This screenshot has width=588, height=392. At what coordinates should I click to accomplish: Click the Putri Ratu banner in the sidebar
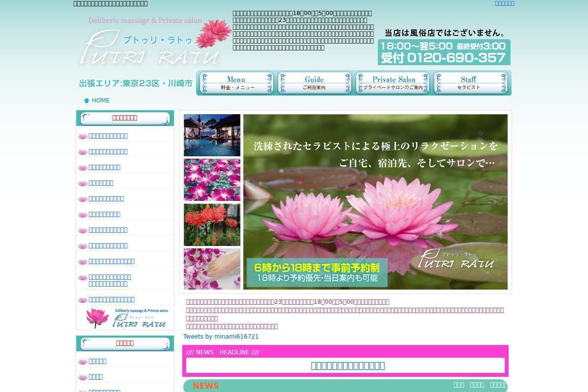point(127,318)
